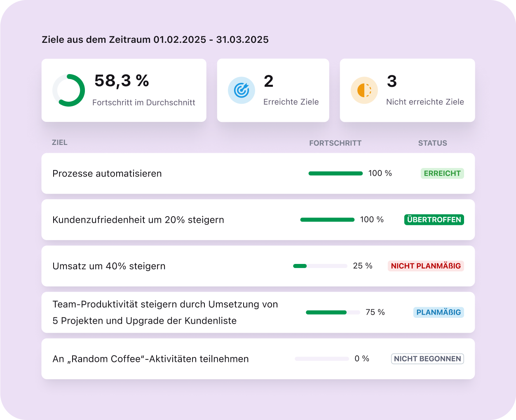Image resolution: width=516 pixels, height=420 pixels.
Task: Open Kundenzufriedenheit um 20% steigern goal
Action: (x=138, y=219)
